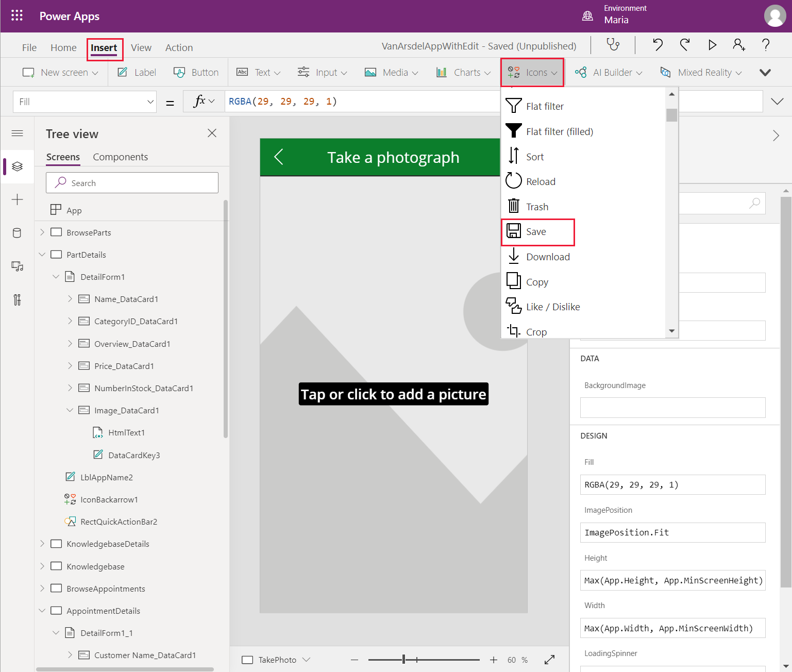This screenshot has width=792, height=672.
Task: Close the Tree view panel
Action: 212,133
